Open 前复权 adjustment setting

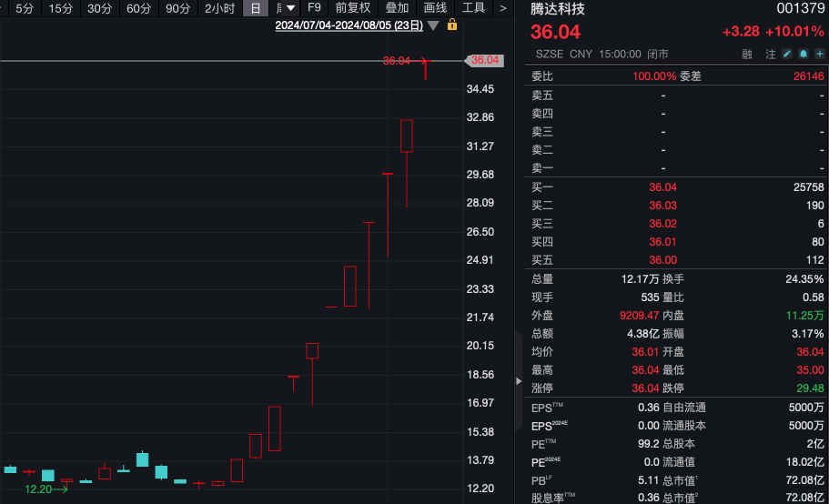353,8
